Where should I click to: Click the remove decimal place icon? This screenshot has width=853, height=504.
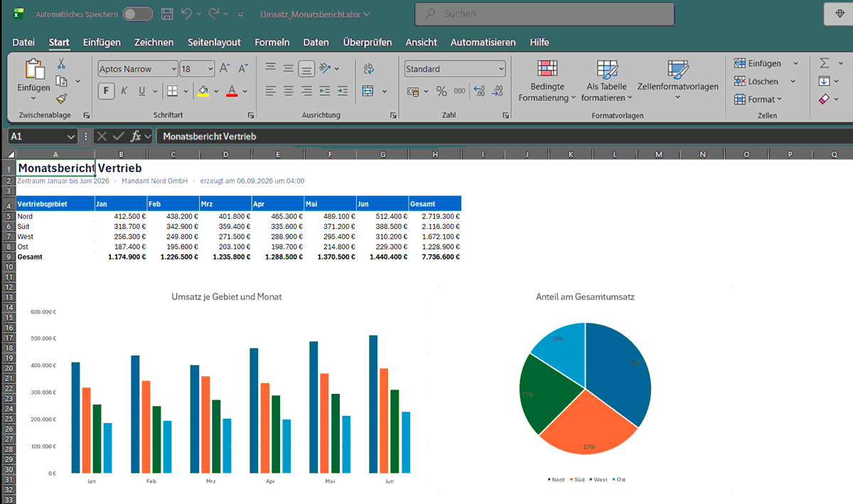click(x=498, y=91)
